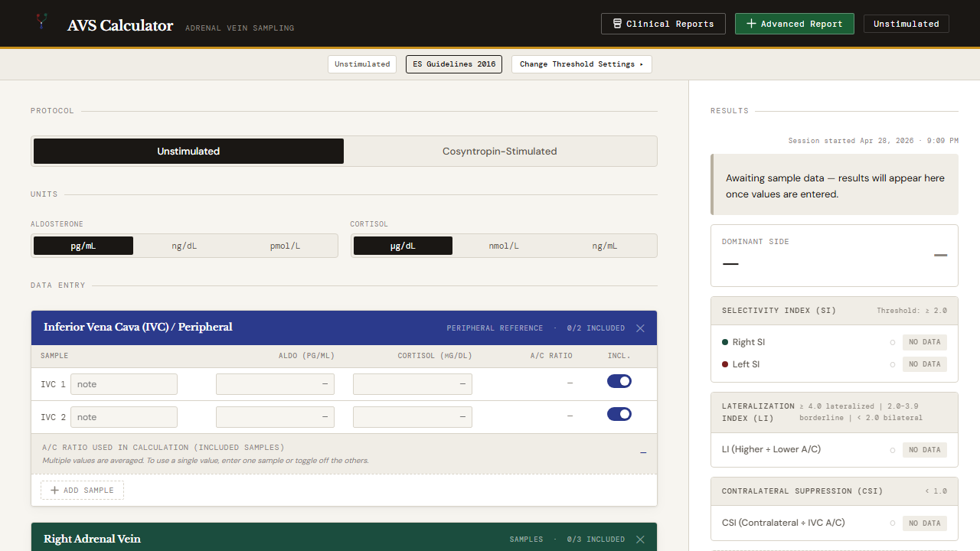Click the Unstimulated badge in the top bar
Viewport: 980px width, 551px height.
(906, 24)
